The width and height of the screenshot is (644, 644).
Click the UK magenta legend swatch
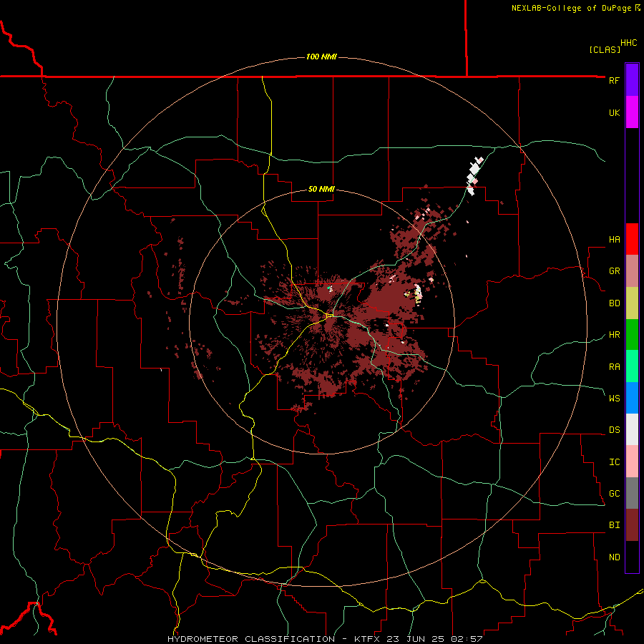click(632, 112)
